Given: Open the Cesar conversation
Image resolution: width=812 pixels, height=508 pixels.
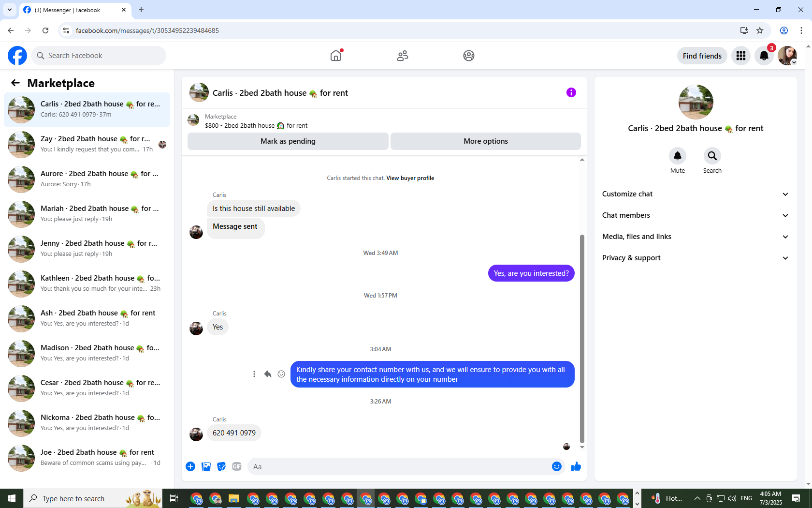Looking at the screenshot, I should pos(87,388).
